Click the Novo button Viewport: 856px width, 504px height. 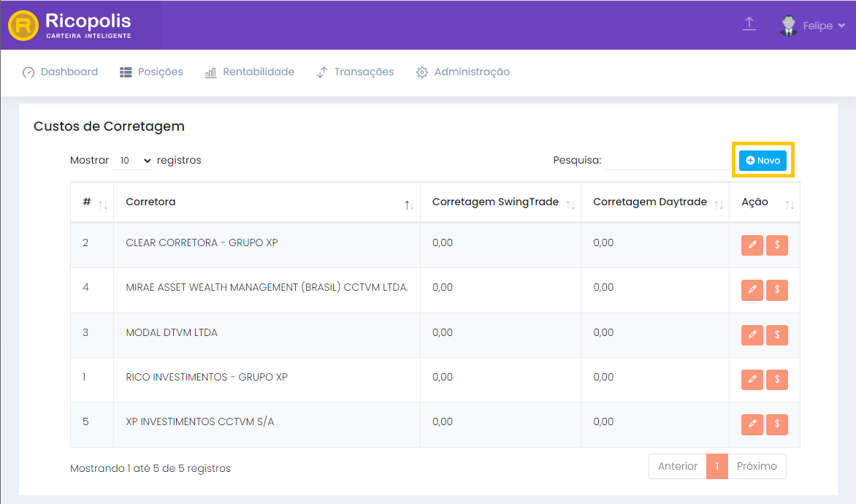click(763, 161)
